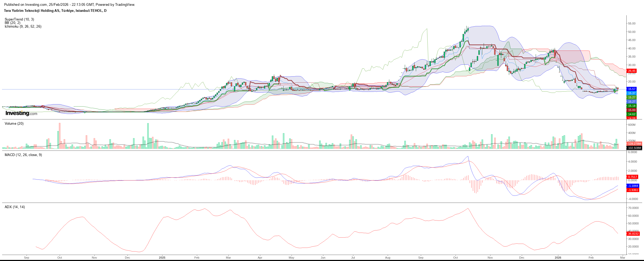
Task: Select the light blue 15.37 price tag
Action: 632,93
